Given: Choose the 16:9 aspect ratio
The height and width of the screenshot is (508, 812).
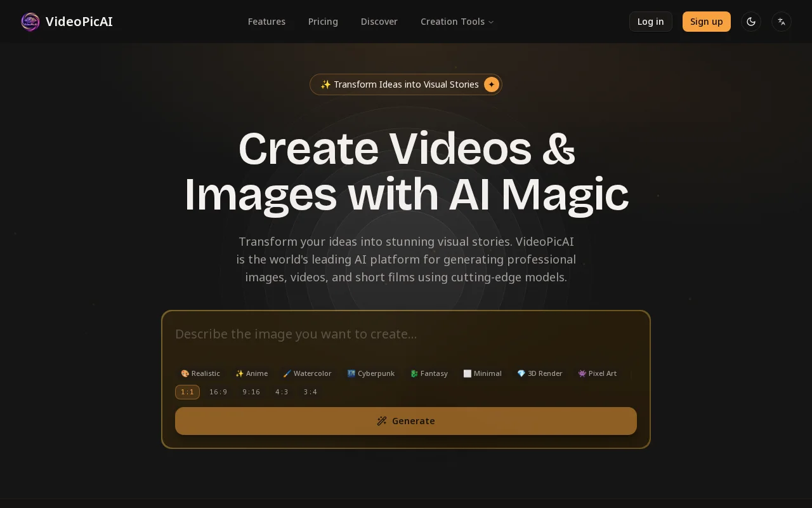Looking at the screenshot, I should click(x=218, y=392).
